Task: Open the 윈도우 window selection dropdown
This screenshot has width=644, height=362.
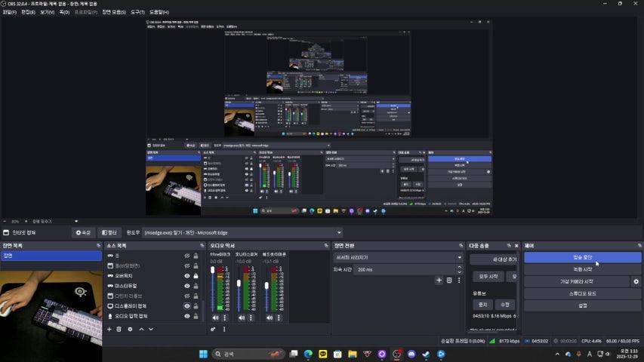Action: (242, 233)
